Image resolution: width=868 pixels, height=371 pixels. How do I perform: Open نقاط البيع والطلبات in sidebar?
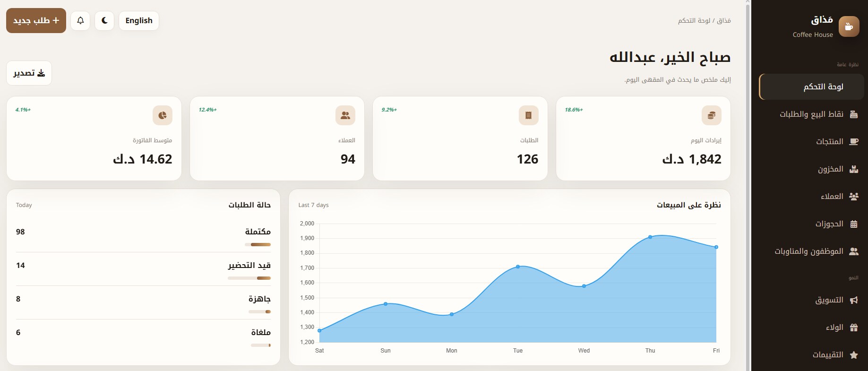(x=811, y=114)
